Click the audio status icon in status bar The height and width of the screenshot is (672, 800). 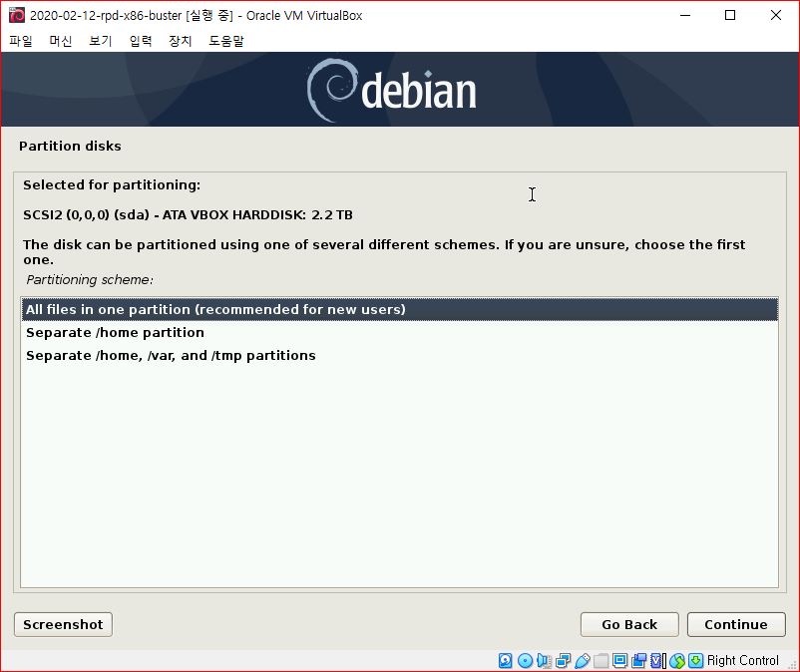pyautogui.click(x=544, y=660)
